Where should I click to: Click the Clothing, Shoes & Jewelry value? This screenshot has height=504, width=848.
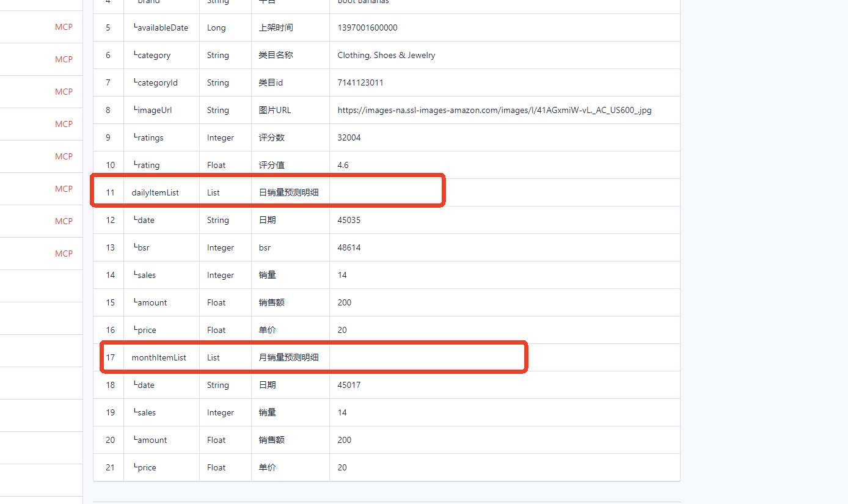(x=386, y=55)
